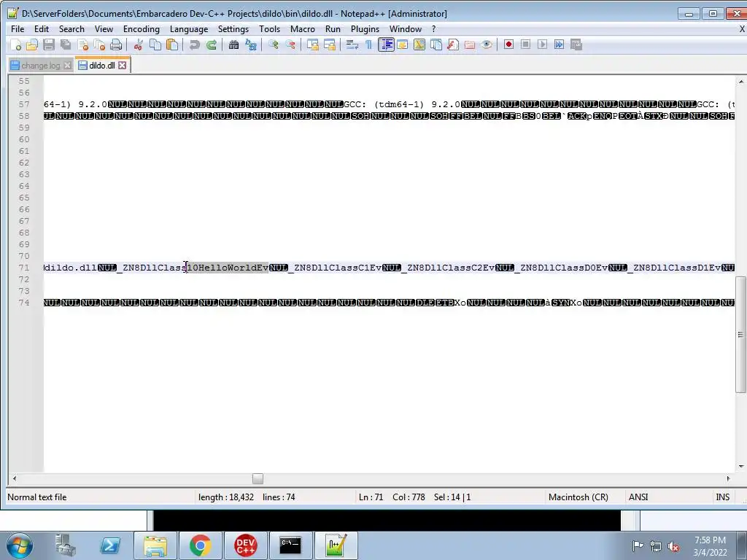Click the vertical scrollbar up arrow
747x560 pixels.
741,82
